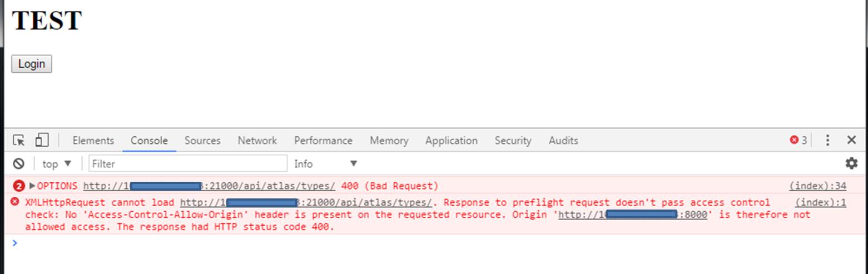Expand the OPTIONS request error entry
Screen dimensions: 868x274
[x=32, y=186]
